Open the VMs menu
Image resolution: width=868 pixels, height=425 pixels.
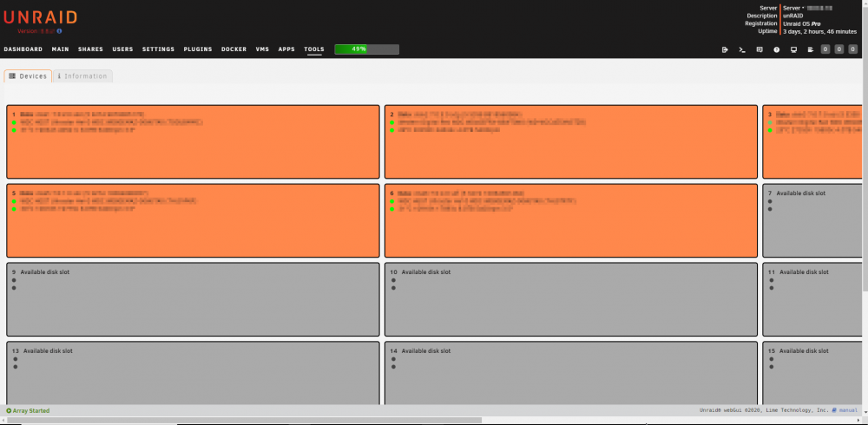[262, 49]
